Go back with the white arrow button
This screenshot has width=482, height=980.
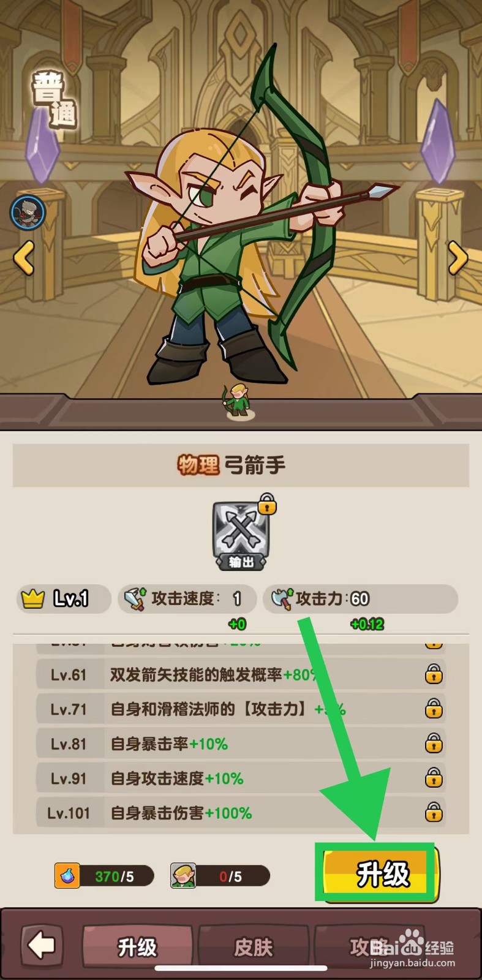[42, 946]
